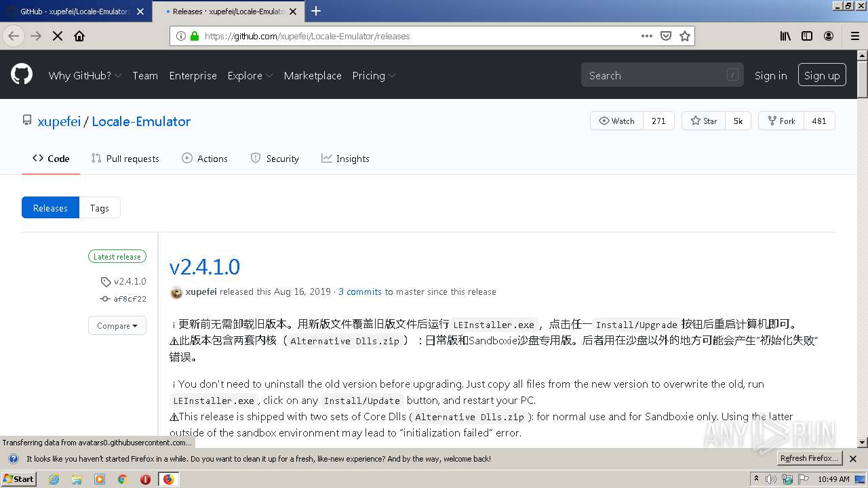The height and width of the screenshot is (488, 868).
Task: Open the xupefei owner link
Action: [x=59, y=121]
